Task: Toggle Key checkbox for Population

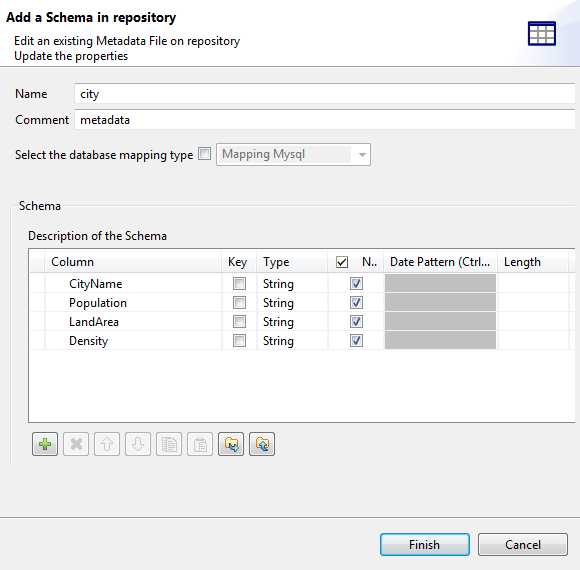Action: [239, 303]
